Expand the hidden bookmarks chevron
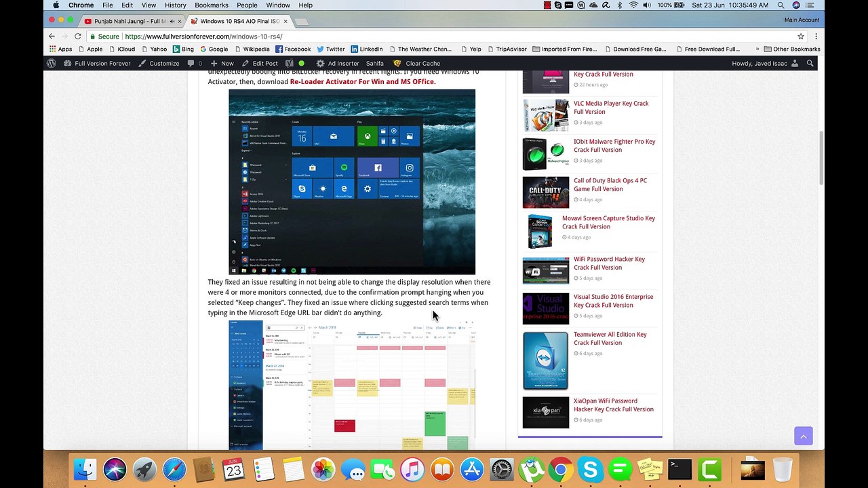Image resolution: width=868 pixels, height=488 pixels. point(757,49)
